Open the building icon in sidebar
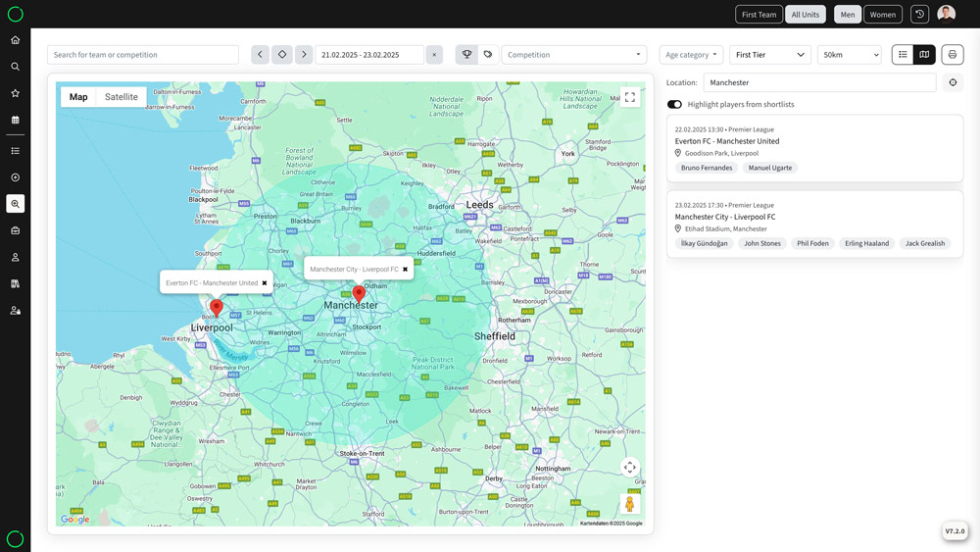This screenshot has width=980, height=552. click(x=15, y=283)
